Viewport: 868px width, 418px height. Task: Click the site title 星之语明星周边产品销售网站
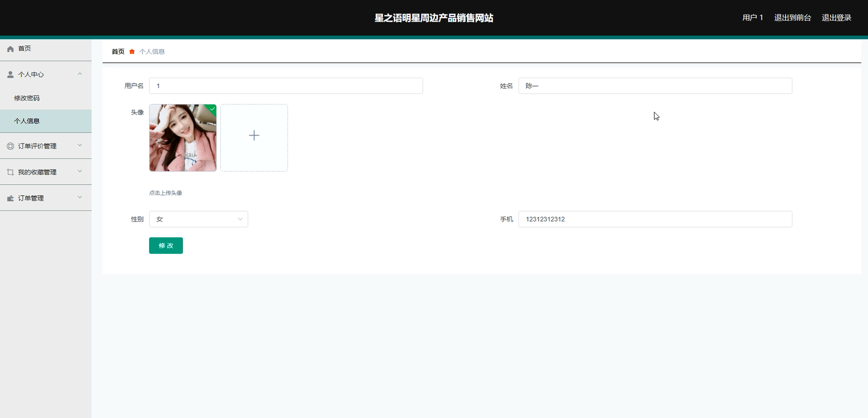click(x=434, y=18)
